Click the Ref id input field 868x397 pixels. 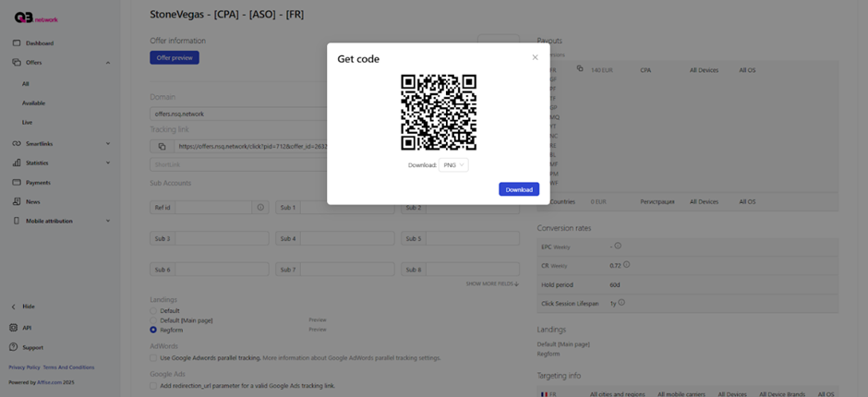213,208
